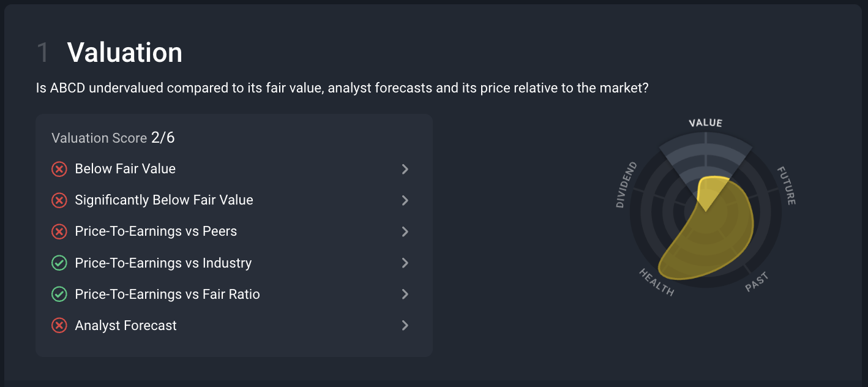Open the Analyst Forecast row text
Image resolution: width=868 pixels, height=387 pixels.
pos(125,326)
